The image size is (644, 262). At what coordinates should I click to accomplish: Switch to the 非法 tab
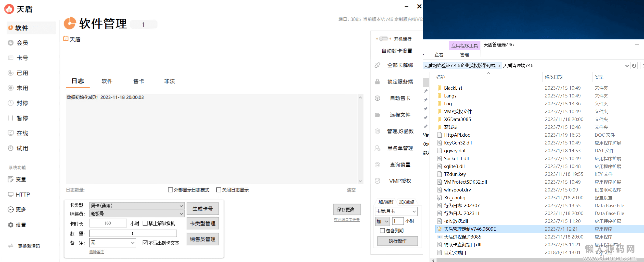(x=169, y=81)
